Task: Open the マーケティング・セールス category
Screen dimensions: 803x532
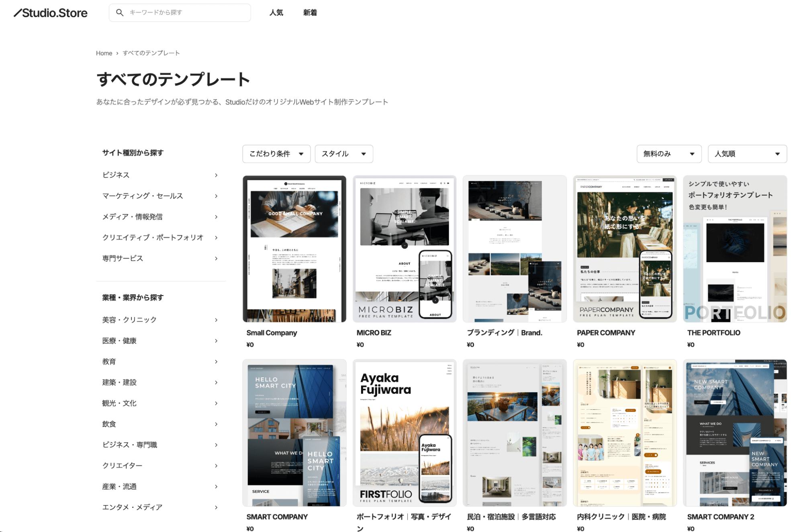Action: coord(143,196)
